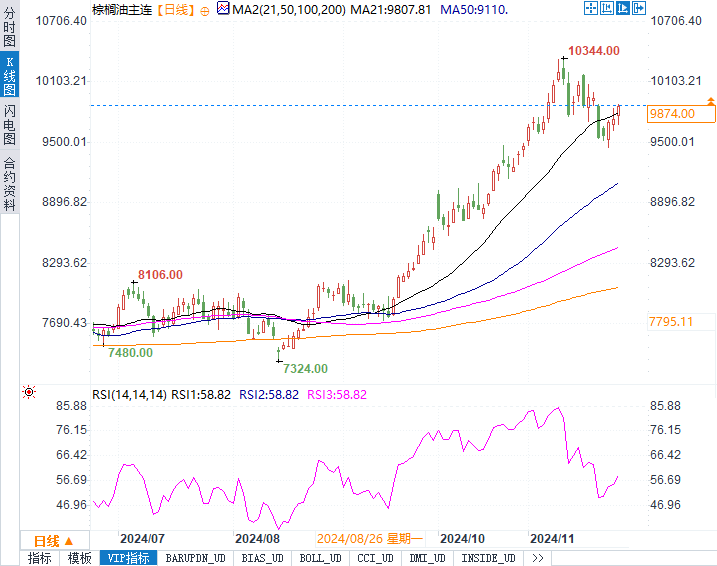Click the second top toolbar chart icon
This screenshot has width=717, height=566.
(607, 8)
